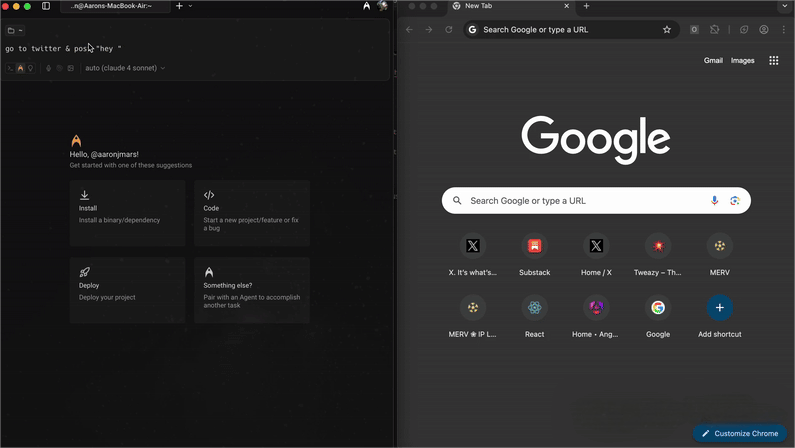Expand the current folder directory chip
This screenshot has height=448, width=795.
tap(15, 30)
